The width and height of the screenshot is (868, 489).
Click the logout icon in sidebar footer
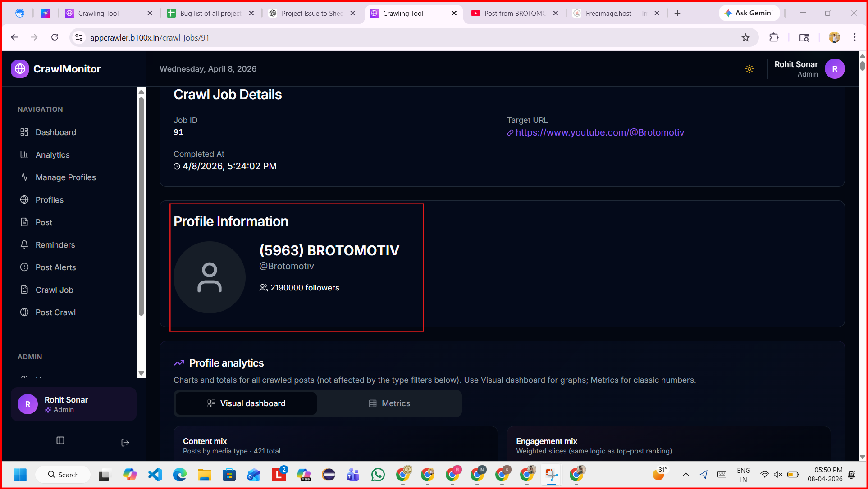[125, 443]
